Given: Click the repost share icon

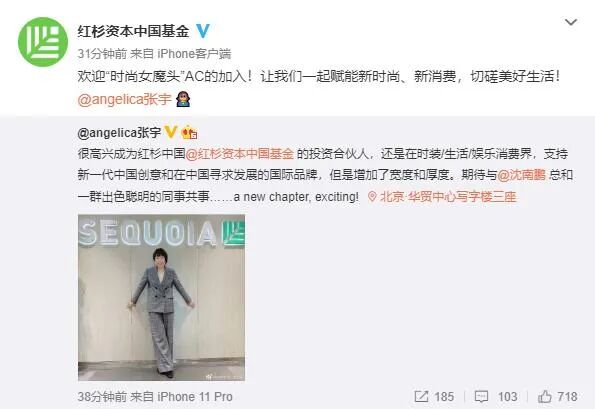Looking at the screenshot, I should click(x=421, y=397).
